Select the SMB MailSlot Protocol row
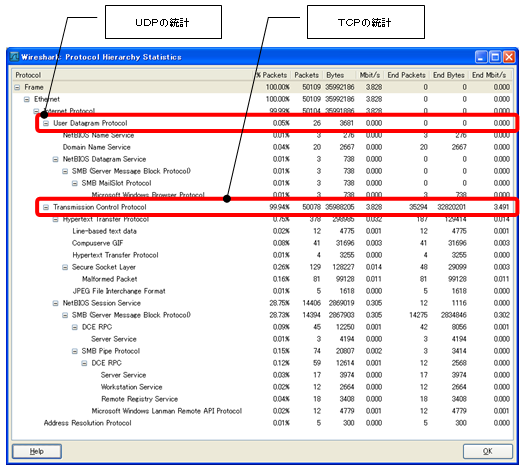Image resolution: width=526 pixels, height=469 pixels. 262,183
